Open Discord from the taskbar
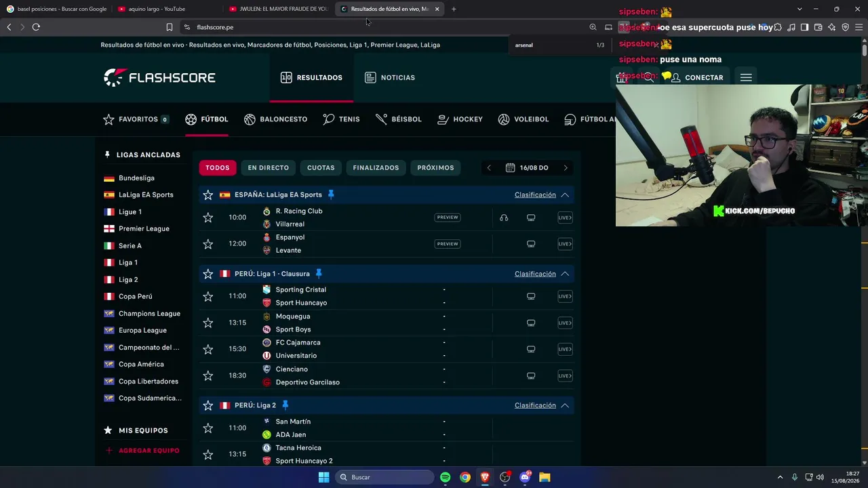The image size is (868, 488). (x=525, y=477)
